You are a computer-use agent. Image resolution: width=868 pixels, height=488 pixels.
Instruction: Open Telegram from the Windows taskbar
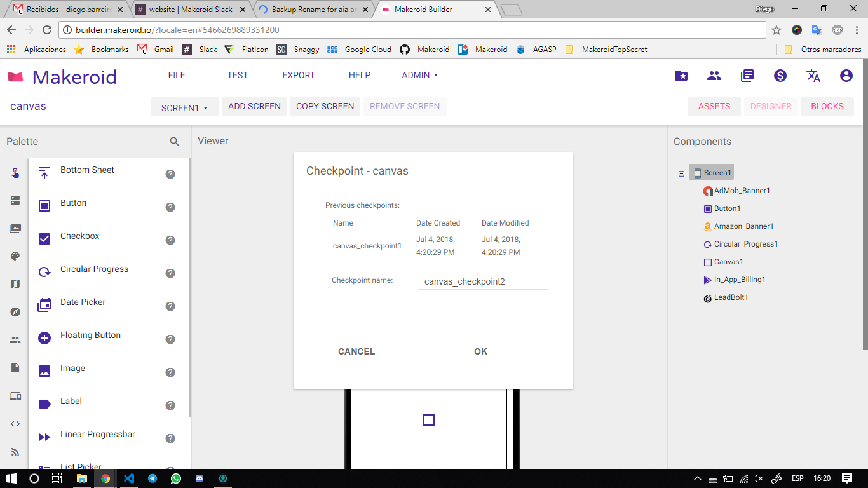click(153, 478)
